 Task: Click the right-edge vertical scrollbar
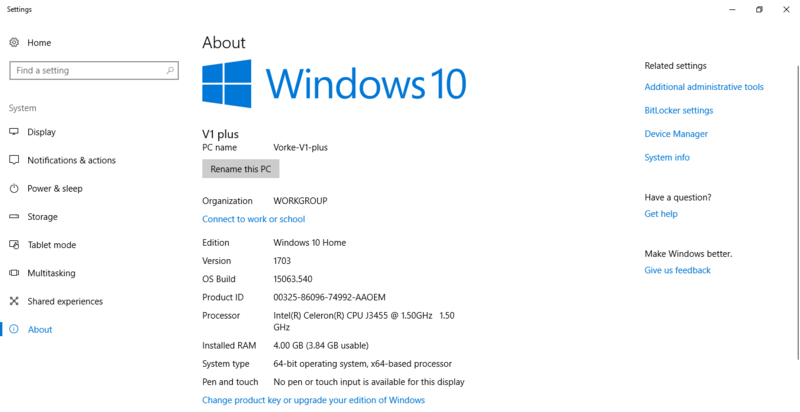798,212
